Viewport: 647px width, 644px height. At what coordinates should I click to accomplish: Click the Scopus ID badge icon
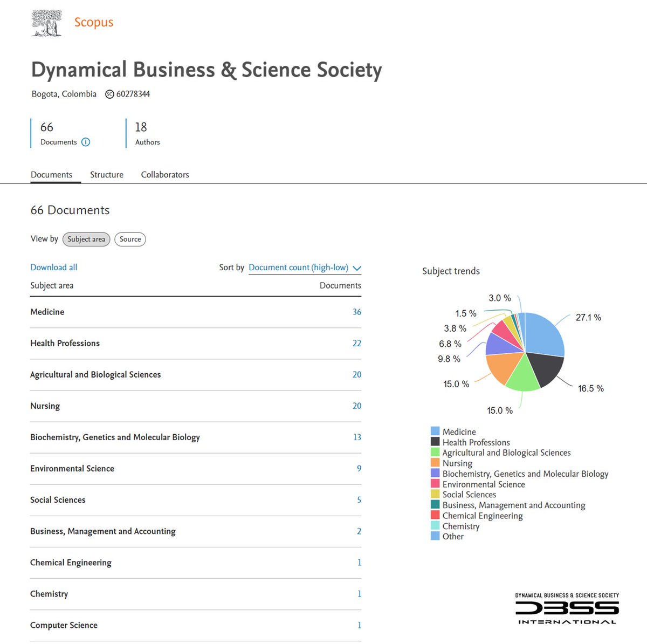(109, 94)
